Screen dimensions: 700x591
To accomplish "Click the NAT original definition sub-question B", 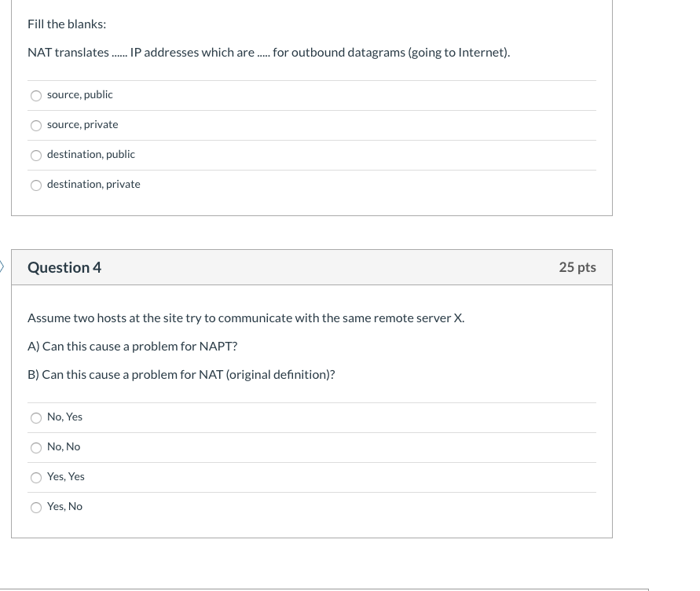I will pos(181,375).
